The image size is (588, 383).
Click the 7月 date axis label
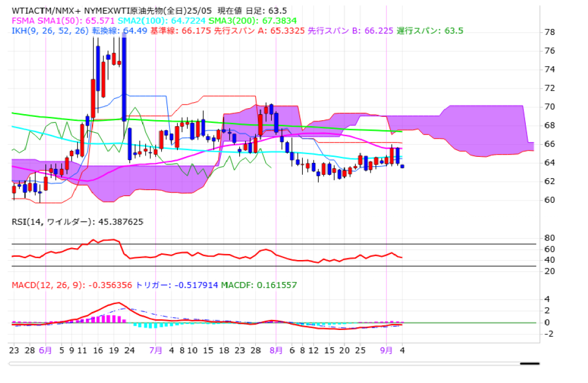click(156, 350)
